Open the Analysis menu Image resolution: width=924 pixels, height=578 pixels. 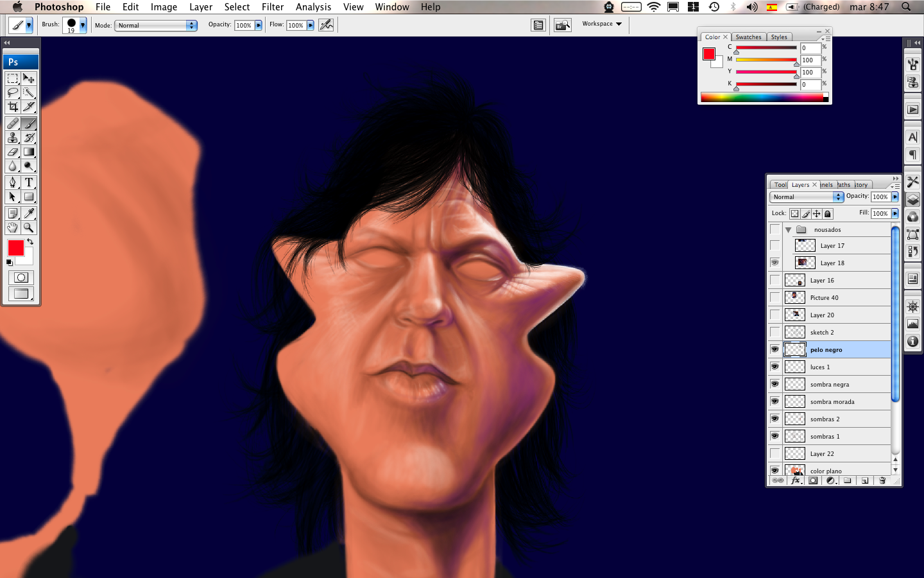point(313,7)
